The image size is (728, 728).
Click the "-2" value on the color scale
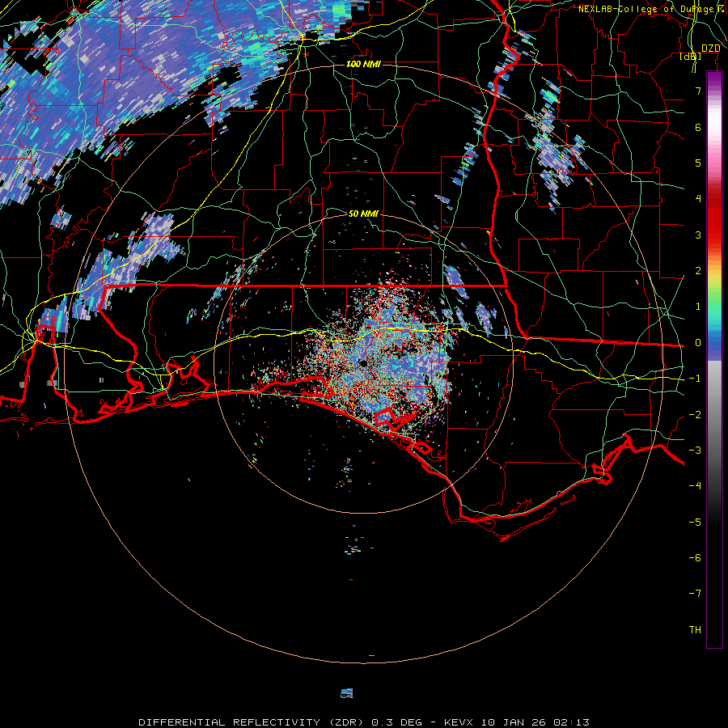pos(695,414)
